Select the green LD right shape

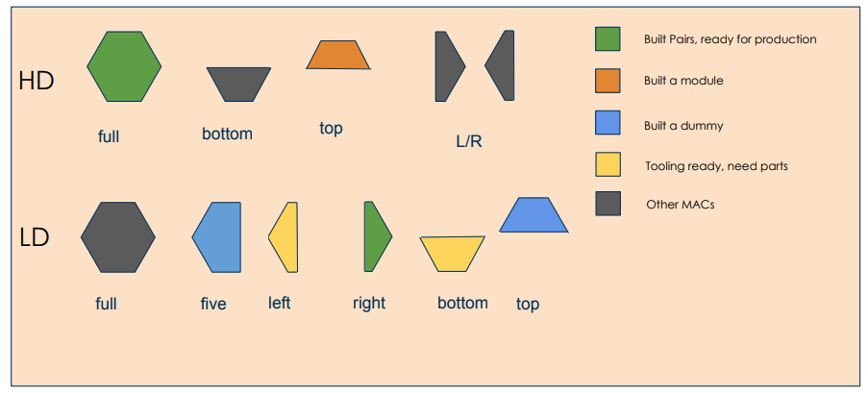(378, 236)
